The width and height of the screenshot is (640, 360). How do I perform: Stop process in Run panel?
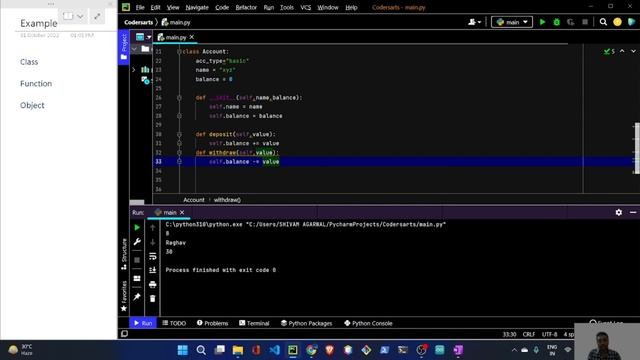point(137,260)
